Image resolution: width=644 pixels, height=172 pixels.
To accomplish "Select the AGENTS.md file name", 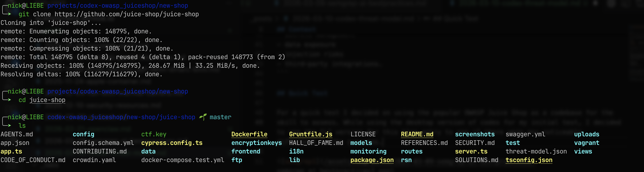I will (x=17, y=134).
